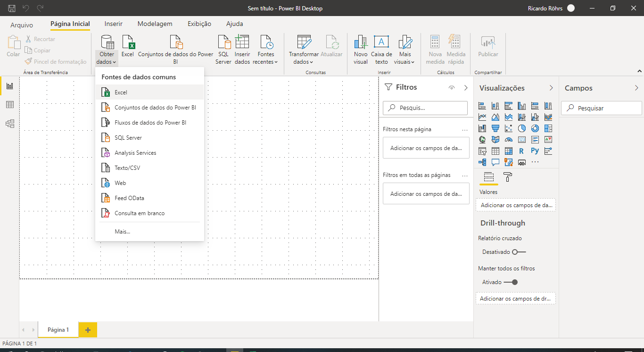Image resolution: width=644 pixels, height=352 pixels.
Task: Click Mais... in the data sources list
Action: point(122,232)
